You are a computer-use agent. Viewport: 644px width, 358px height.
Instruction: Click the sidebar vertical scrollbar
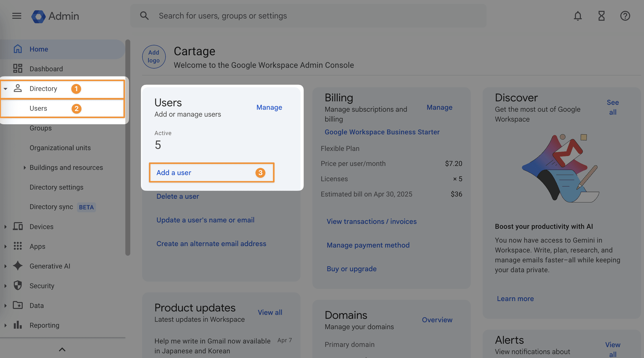128,147
